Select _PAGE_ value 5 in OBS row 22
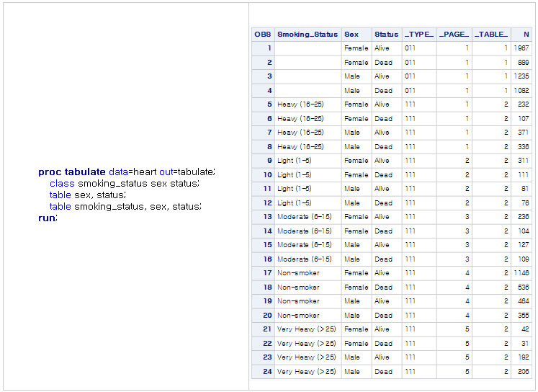This screenshot has width=538, height=392. click(467, 344)
